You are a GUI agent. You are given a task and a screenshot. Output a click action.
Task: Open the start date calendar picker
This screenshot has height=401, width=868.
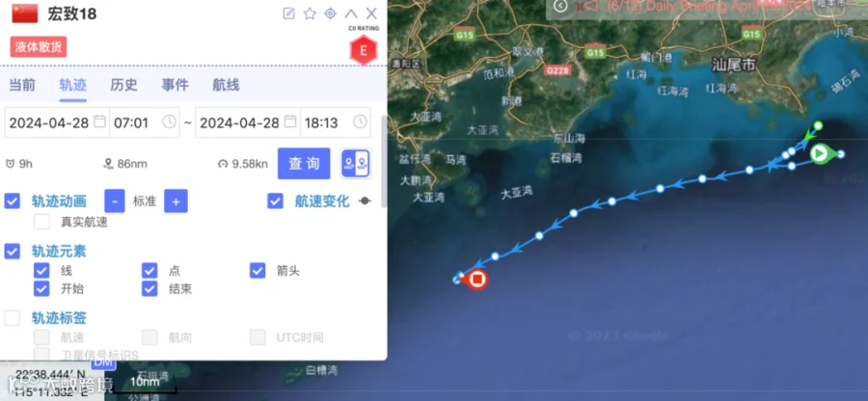pos(99,121)
